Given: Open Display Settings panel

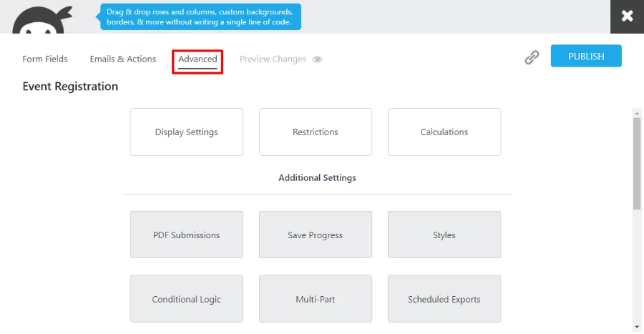Looking at the screenshot, I should tap(187, 132).
